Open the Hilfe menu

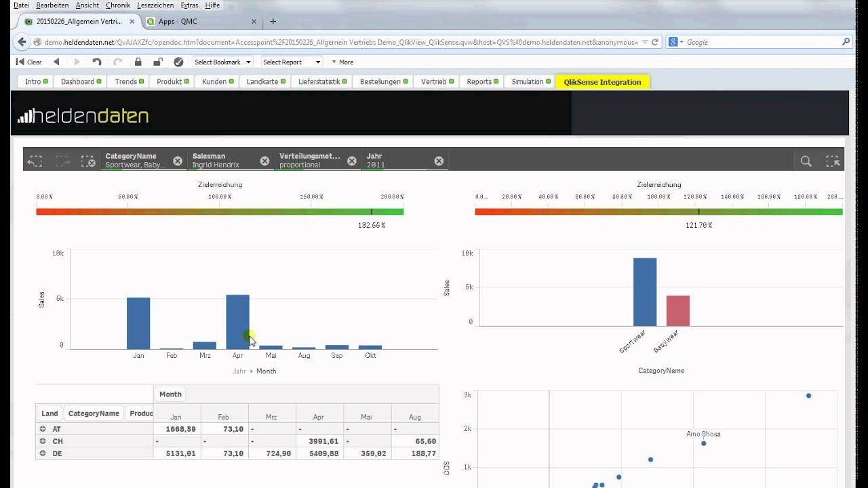[212, 5]
